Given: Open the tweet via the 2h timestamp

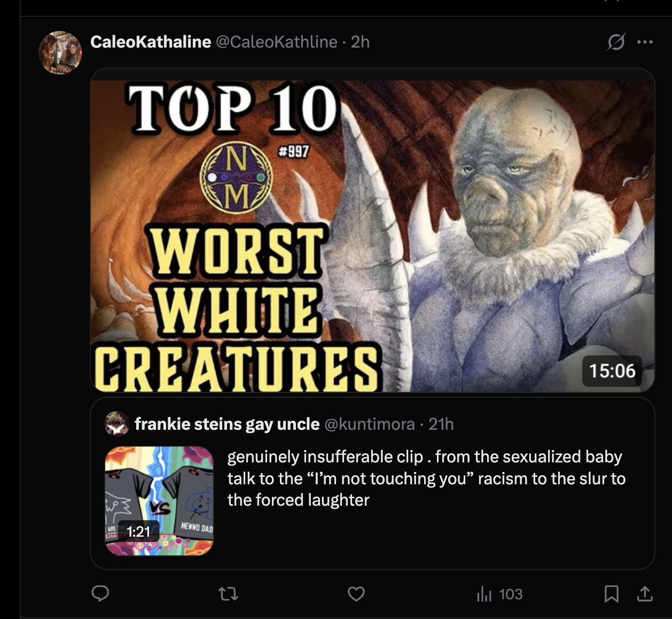Looking at the screenshot, I should (360, 42).
